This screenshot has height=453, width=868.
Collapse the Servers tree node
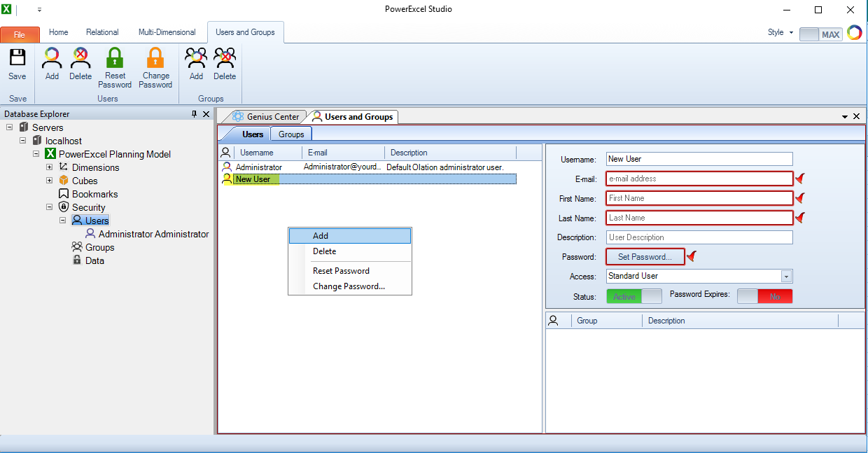pos(9,127)
